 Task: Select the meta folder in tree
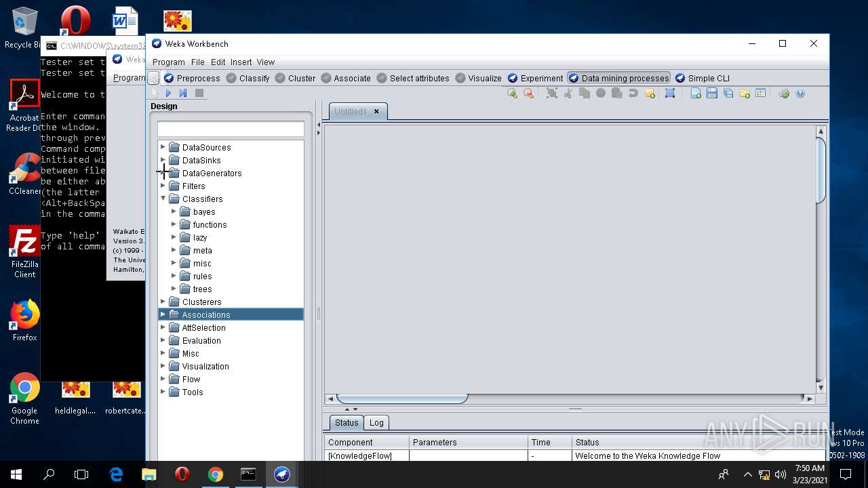tap(202, 250)
